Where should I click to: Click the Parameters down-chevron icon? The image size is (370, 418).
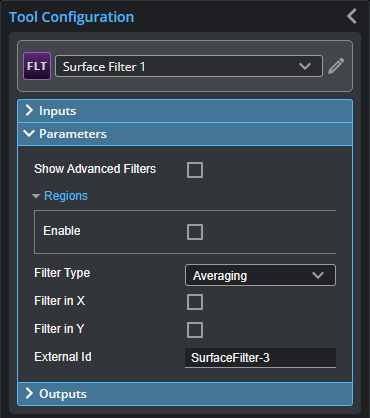29,134
